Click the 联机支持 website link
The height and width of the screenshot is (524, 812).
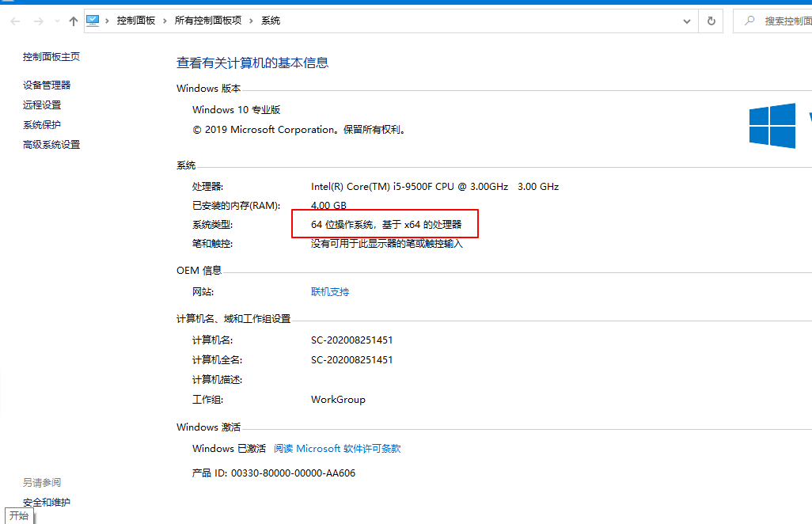(330, 292)
